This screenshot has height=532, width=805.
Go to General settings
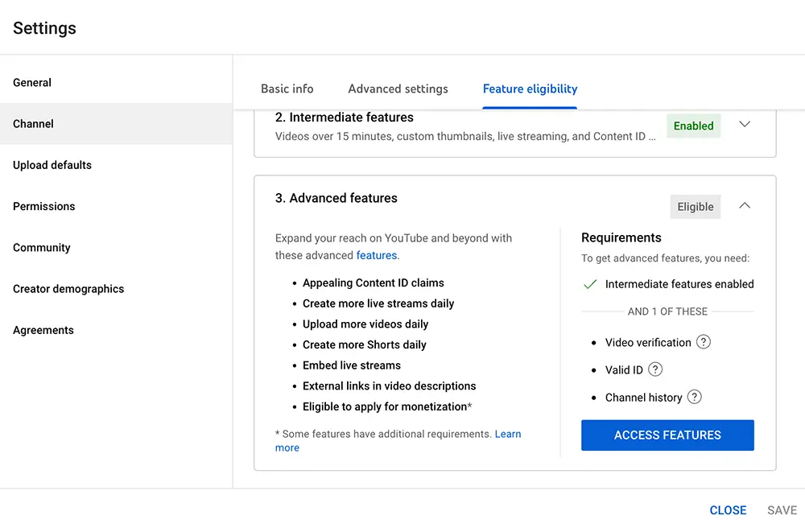(x=32, y=82)
